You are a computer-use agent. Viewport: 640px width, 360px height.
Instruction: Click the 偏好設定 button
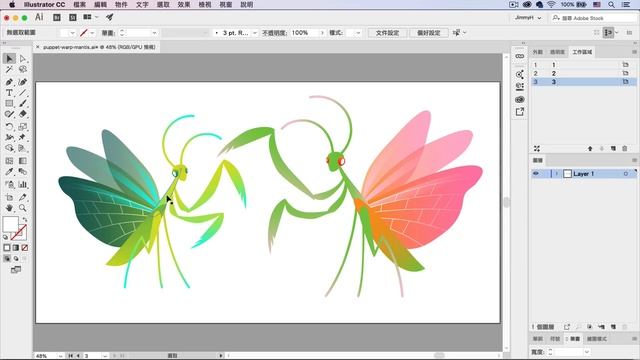pyautogui.click(x=429, y=33)
